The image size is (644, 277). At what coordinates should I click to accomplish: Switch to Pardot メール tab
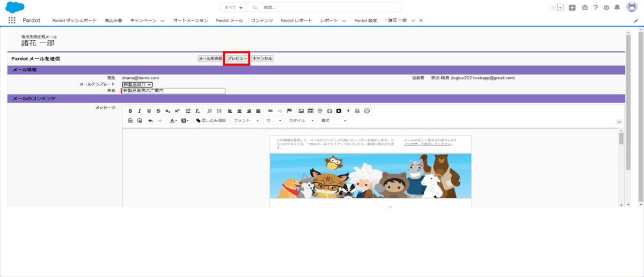pos(229,20)
